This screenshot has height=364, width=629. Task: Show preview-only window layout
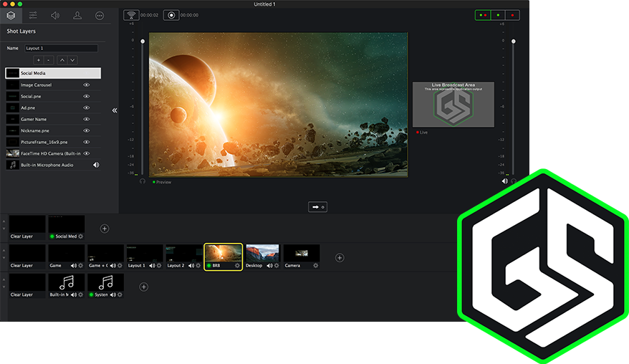(498, 15)
